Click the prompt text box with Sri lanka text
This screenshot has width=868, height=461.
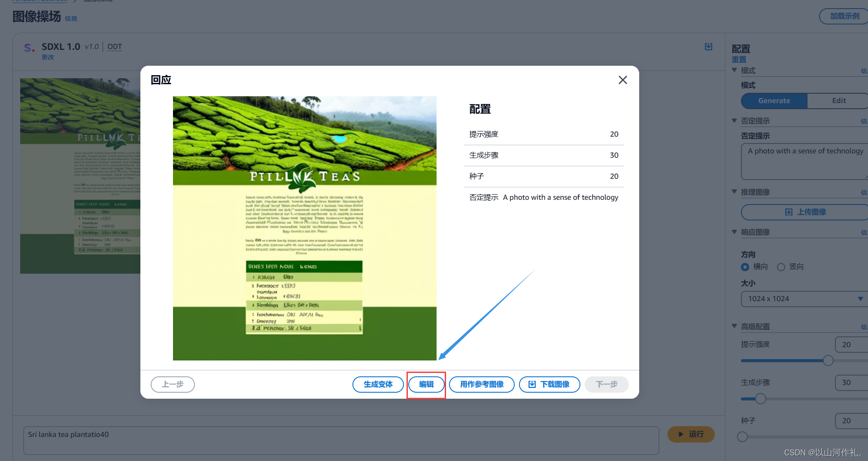pyautogui.click(x=341, y=440)
